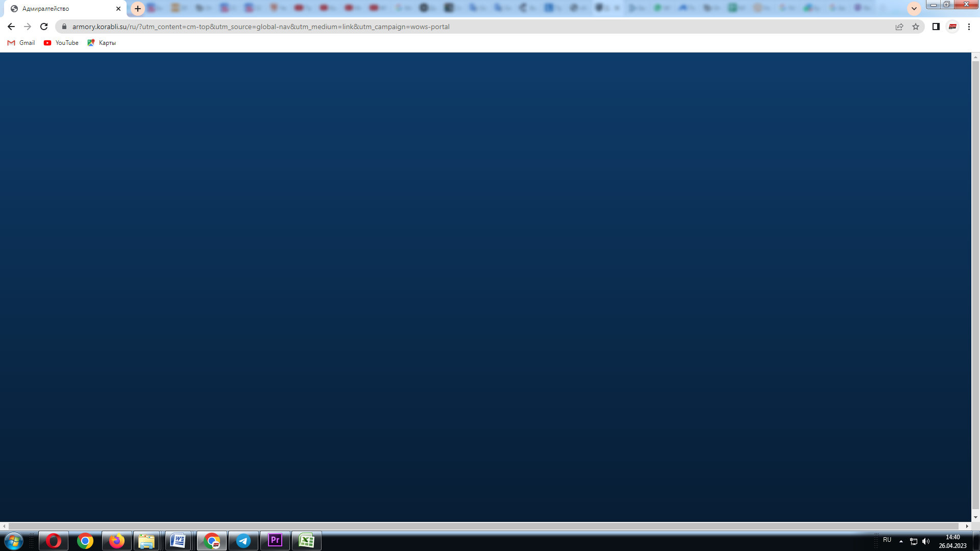Image resolution: width=980 pixels, height=551 pixels.
Task: Share this page using the share icon
Action: click(899, 27)
